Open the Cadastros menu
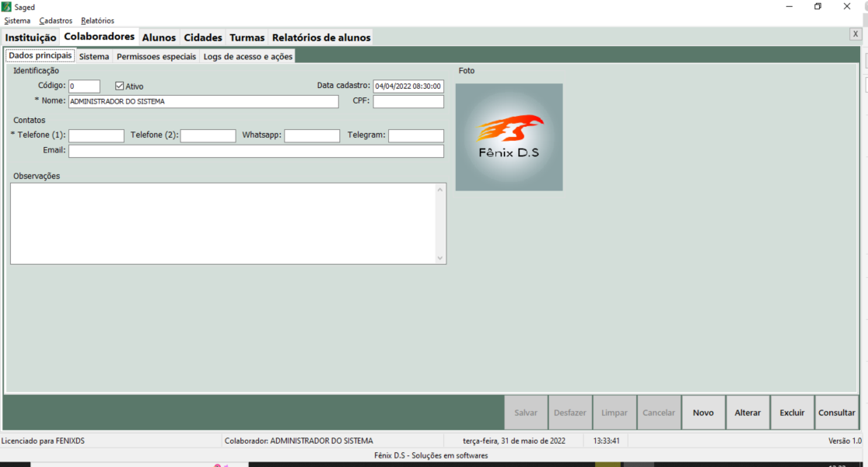Image resolution: width=868 pixels, height=467 pixels. coord(56,21)
